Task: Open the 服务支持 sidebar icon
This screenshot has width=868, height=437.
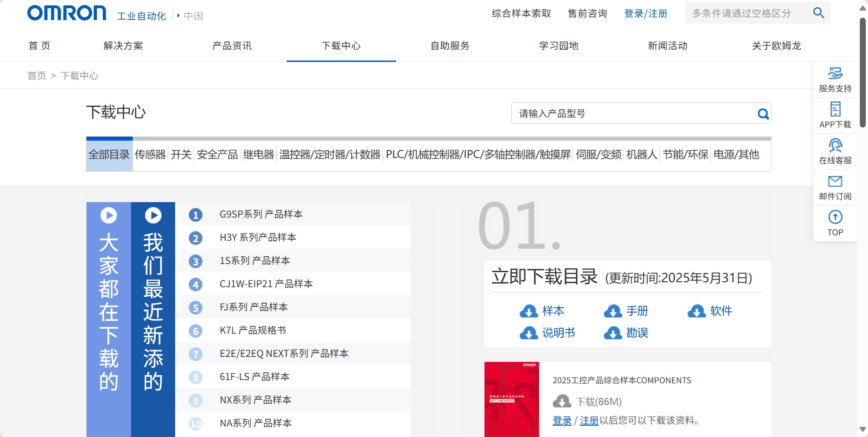Action: point(835,73)
